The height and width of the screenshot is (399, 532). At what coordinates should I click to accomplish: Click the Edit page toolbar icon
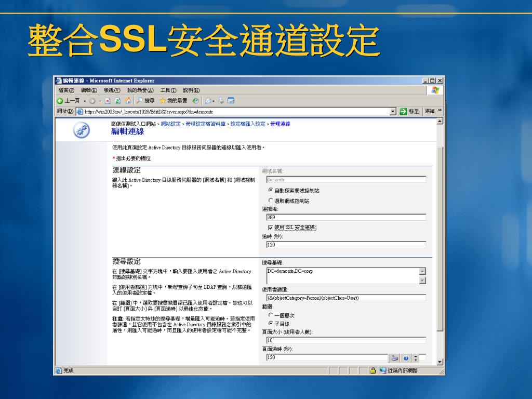[x=231, y=101]
